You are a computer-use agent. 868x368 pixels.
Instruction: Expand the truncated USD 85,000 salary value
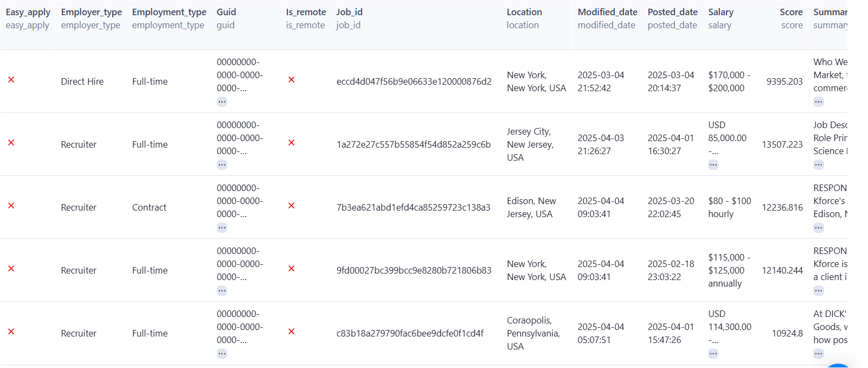[713, 164]
